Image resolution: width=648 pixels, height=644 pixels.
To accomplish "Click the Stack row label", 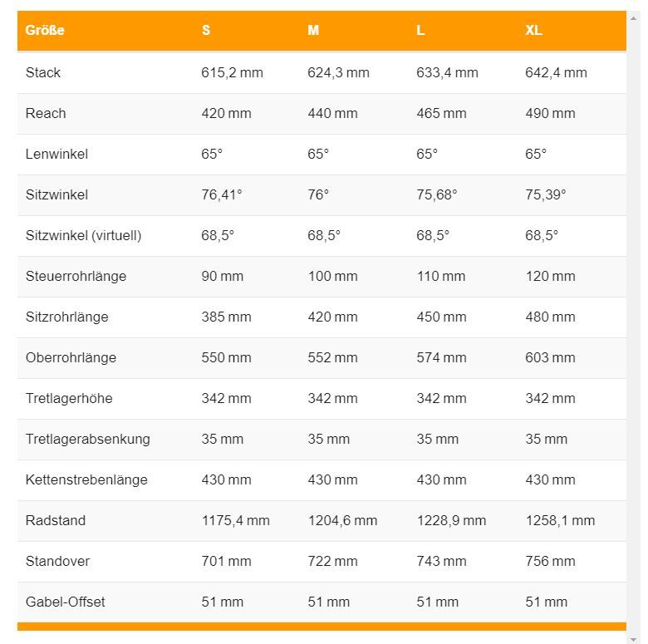I will tap(43, 73).
